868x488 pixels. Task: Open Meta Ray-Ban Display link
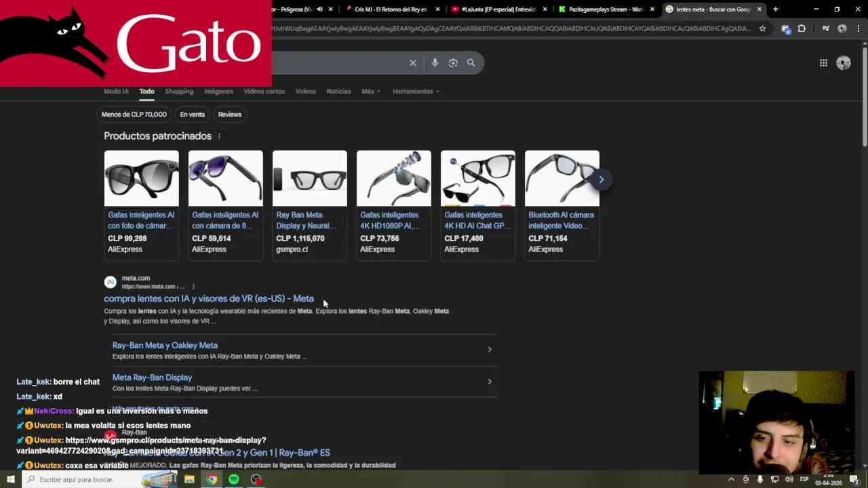tap(152, 378)
